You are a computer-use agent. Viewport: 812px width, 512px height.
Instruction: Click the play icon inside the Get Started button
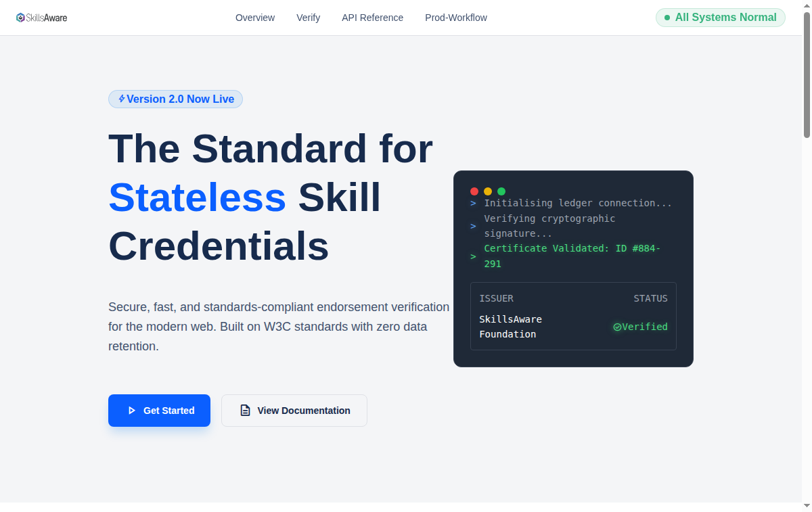(x=131, y=411)
